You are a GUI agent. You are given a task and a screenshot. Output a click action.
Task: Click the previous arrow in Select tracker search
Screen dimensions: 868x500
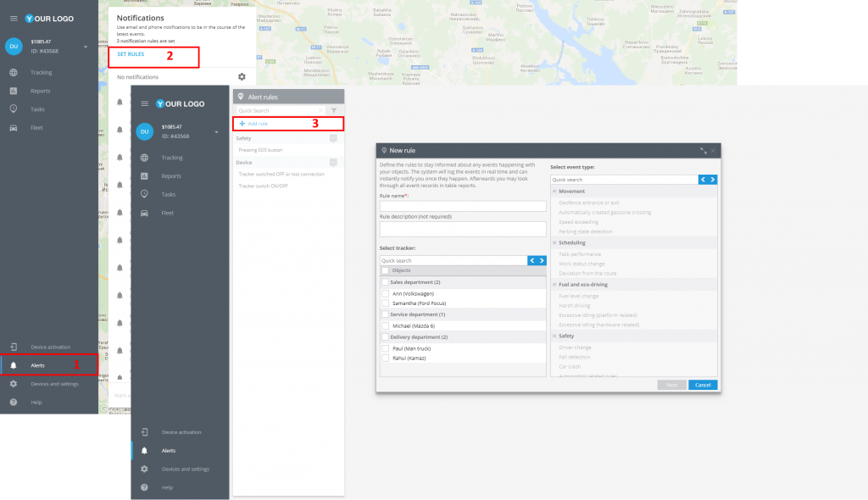pyautogui.click(x=532, y=260)
